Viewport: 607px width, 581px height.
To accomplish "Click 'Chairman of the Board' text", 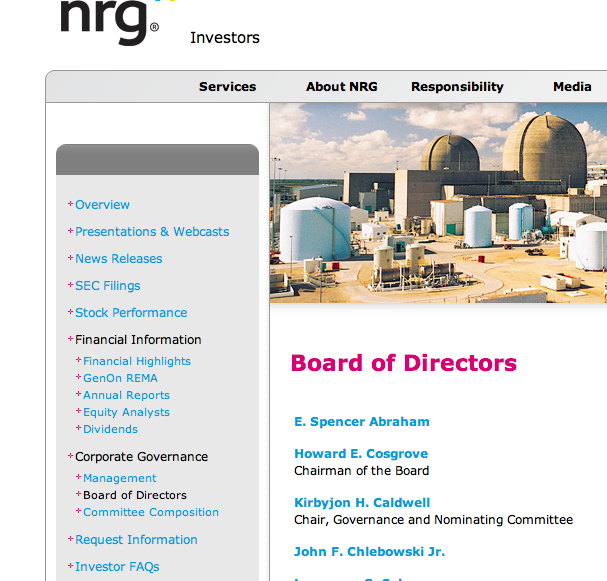I will pyautogui.click(x=362, y=471).
